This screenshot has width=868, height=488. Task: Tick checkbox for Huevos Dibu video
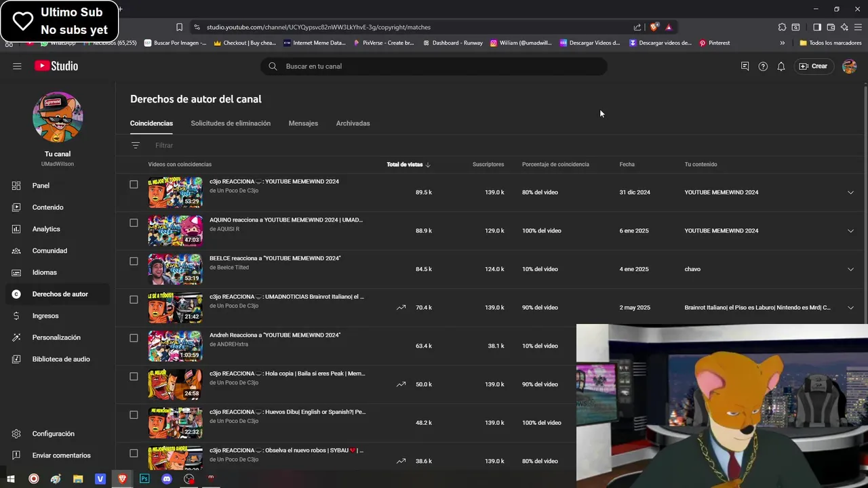(134, 415)
